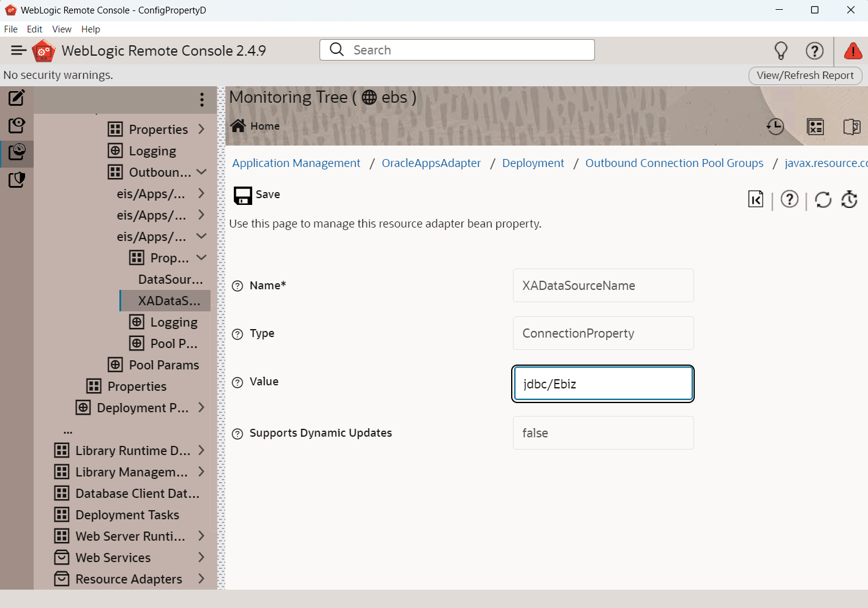Reload the page with refresh icon

823,199
